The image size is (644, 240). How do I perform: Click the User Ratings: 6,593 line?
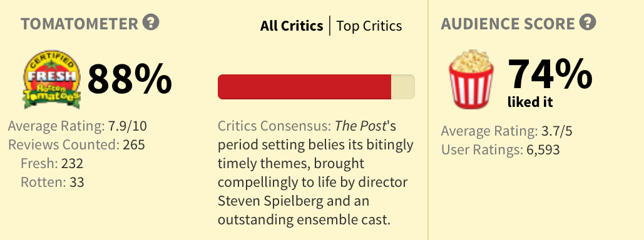500,150
